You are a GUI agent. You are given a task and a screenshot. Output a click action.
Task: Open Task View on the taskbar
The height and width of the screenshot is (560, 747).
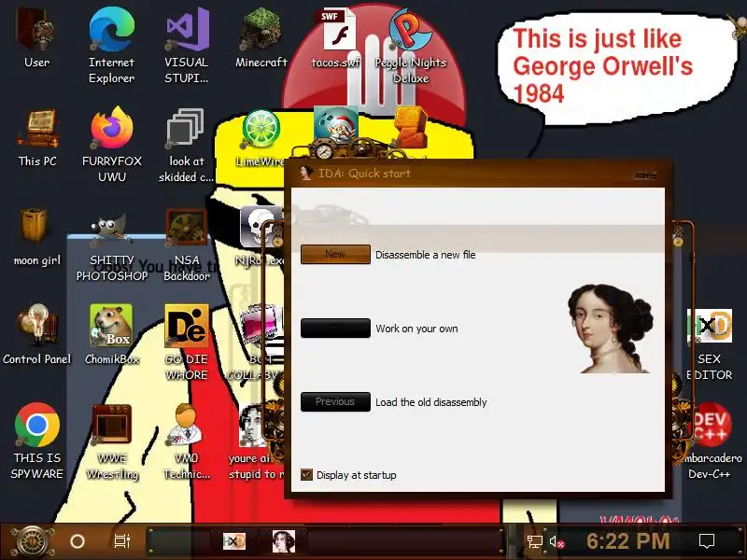point(122,541)
